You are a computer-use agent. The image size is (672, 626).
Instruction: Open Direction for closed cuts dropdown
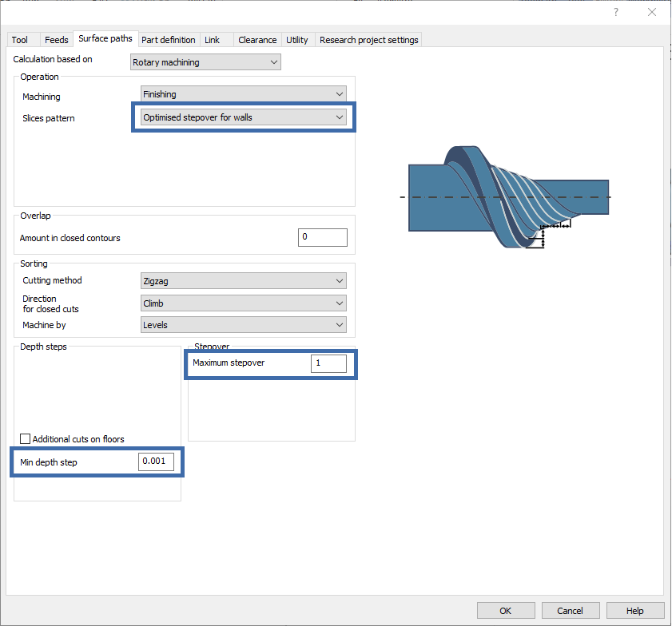pyautogui.click(x=243, y=303)
